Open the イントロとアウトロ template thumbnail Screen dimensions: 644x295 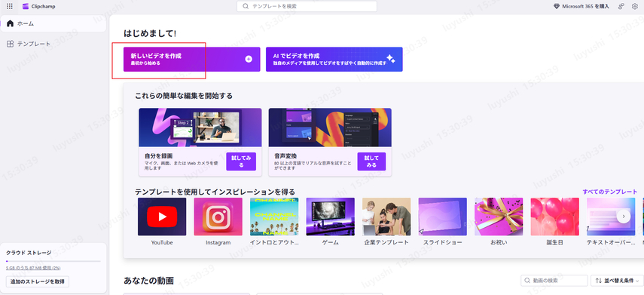point(274,217)
